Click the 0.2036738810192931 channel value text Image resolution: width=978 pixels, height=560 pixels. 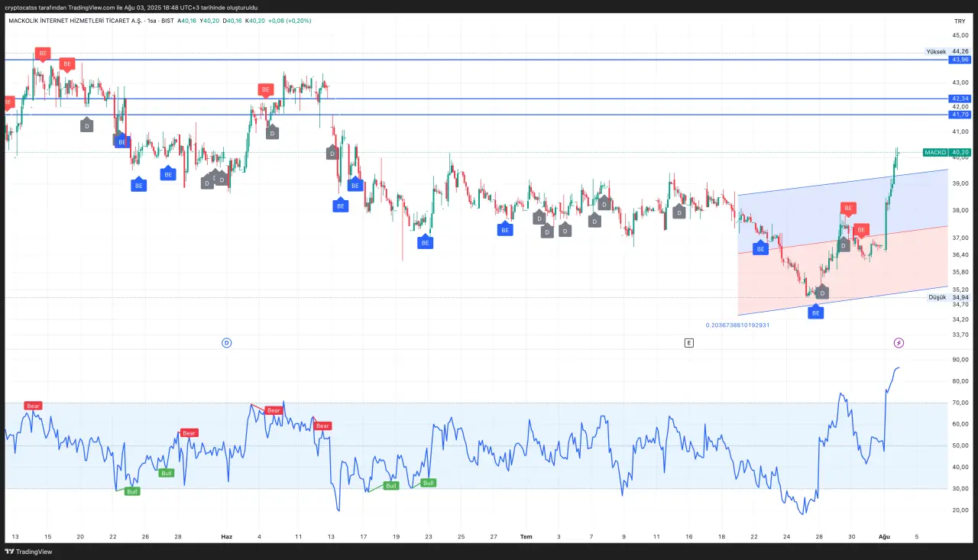click(x=737, y=325)
